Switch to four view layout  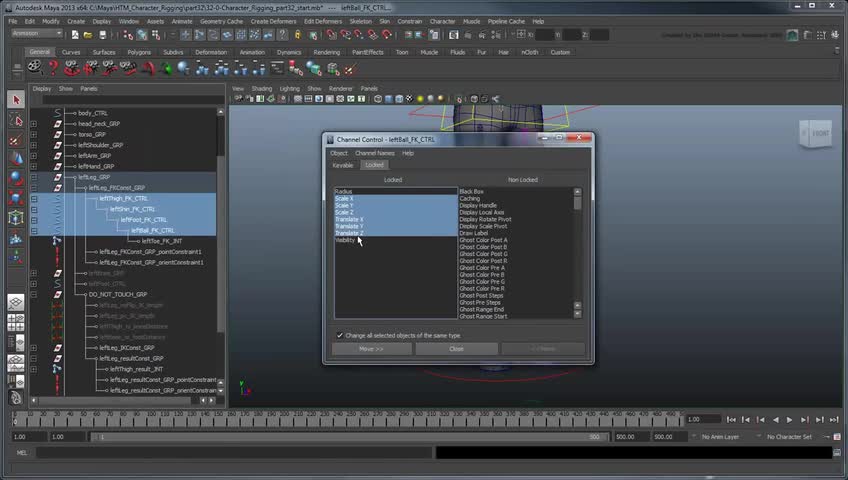tap(16, 322)
